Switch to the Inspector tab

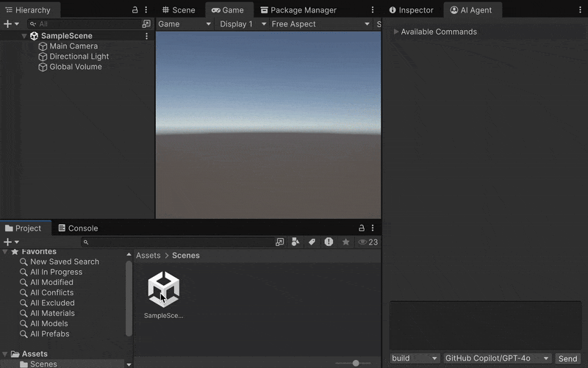412,10
